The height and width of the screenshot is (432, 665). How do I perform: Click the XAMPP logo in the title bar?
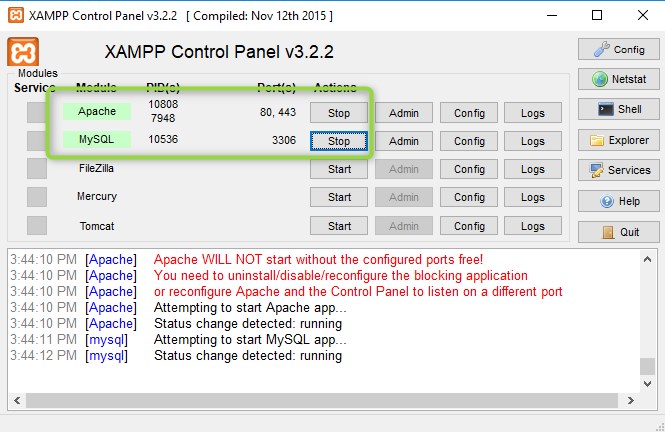16,16
